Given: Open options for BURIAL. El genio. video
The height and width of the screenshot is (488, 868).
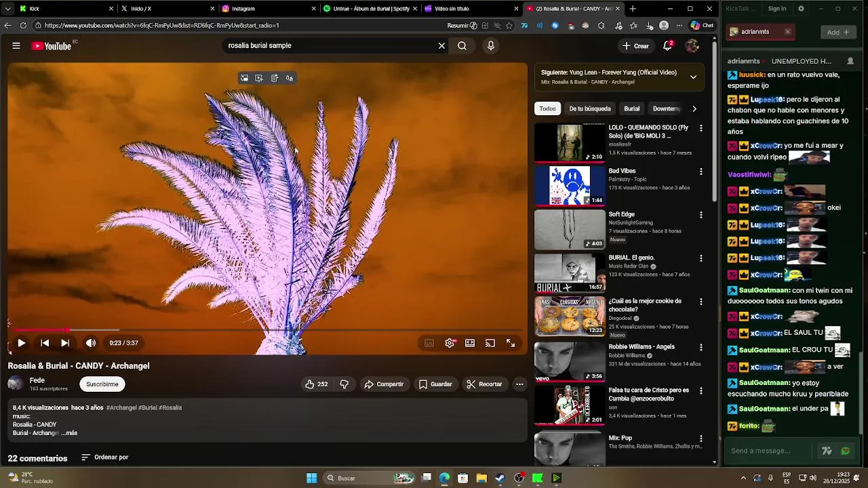Looking at the screenshot, I should click(x=701, y=258).
